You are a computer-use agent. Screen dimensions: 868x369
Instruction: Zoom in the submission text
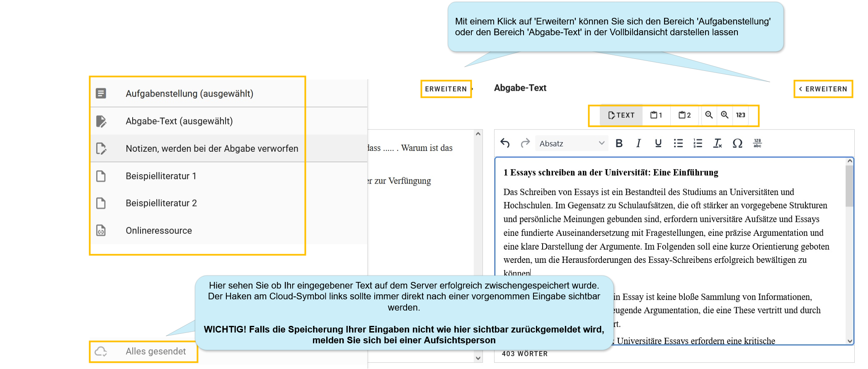pyautogui.click(x=725, y=115)
